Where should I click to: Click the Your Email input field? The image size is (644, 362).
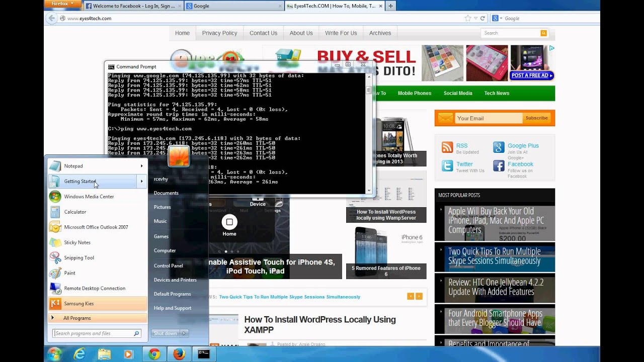point(489,118)
